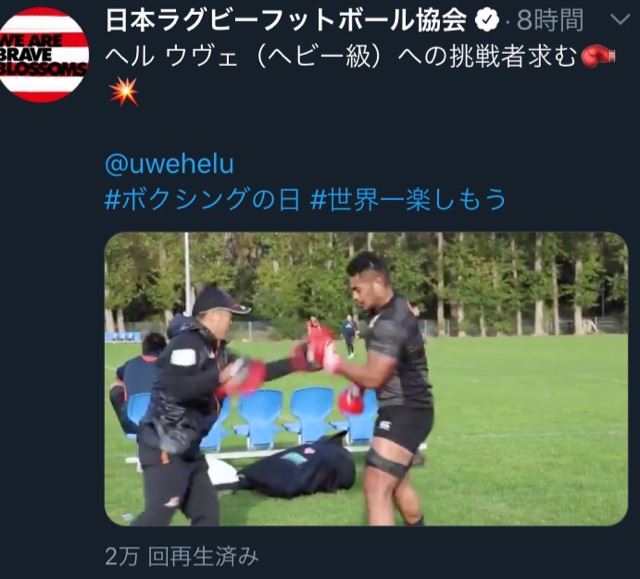The image size is (640, 579).
Task: Open the #ボクシングの日 hashtag
Action: click(202, 200)
